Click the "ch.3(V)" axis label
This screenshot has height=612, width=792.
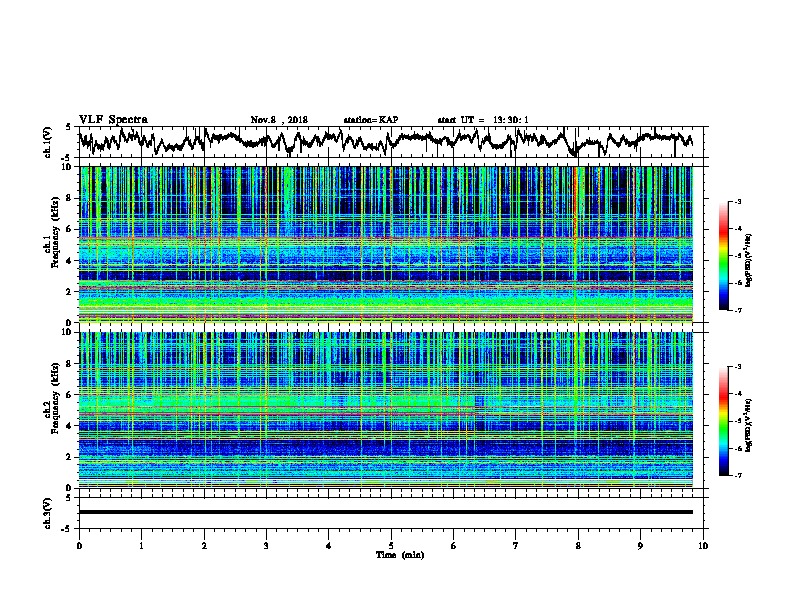47,513
